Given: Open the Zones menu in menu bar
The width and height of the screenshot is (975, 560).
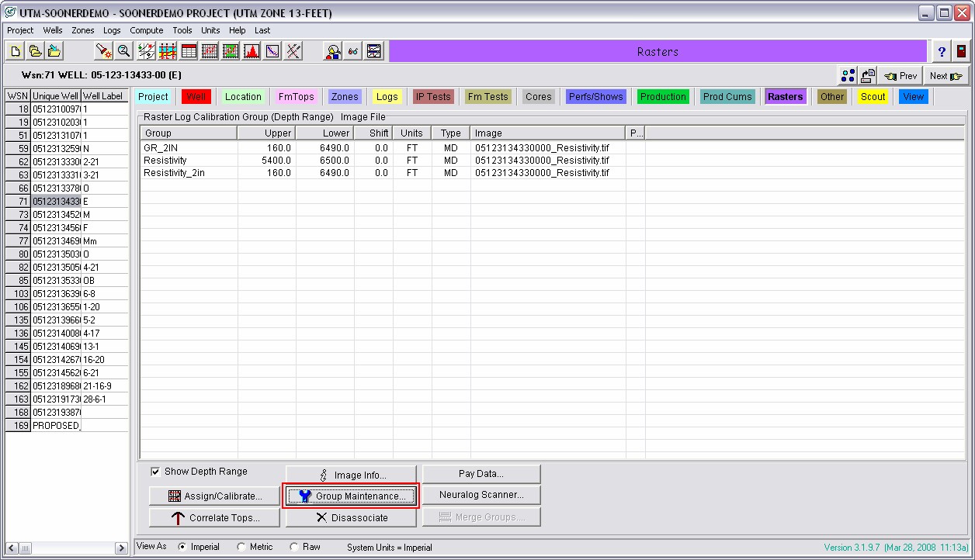Looking at the screenshot, I should pos(82,30).
